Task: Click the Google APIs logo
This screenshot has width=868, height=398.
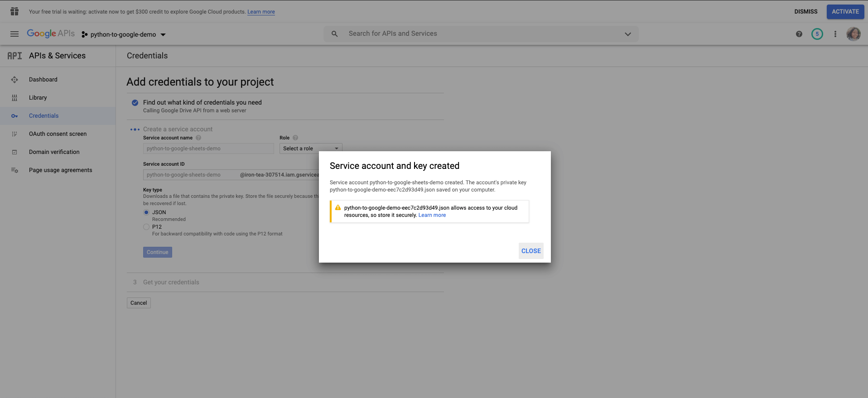Action: pyautogui.click(x=51, y=34)
